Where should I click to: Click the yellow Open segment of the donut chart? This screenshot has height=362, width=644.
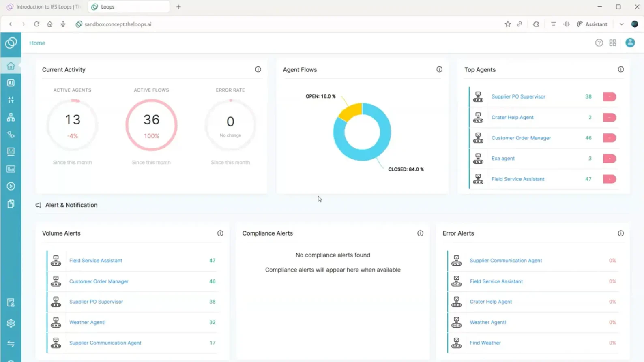tap(351, 111)
